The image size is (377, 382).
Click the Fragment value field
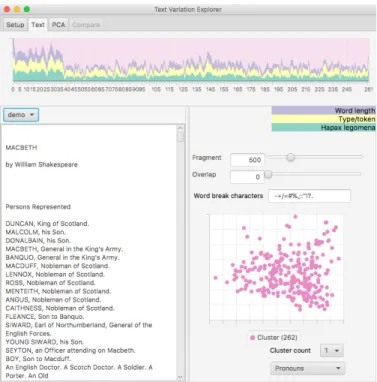pyautogui.click(x=247, y=160)
